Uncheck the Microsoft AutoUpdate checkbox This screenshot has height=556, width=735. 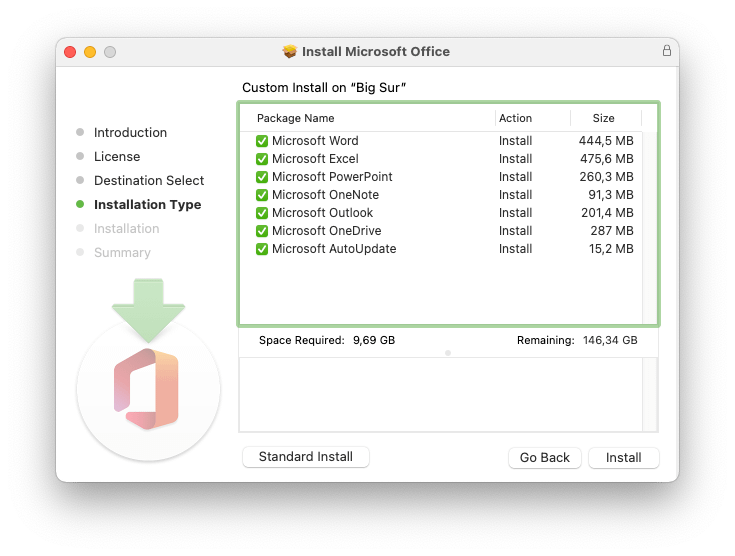(262, 249)
